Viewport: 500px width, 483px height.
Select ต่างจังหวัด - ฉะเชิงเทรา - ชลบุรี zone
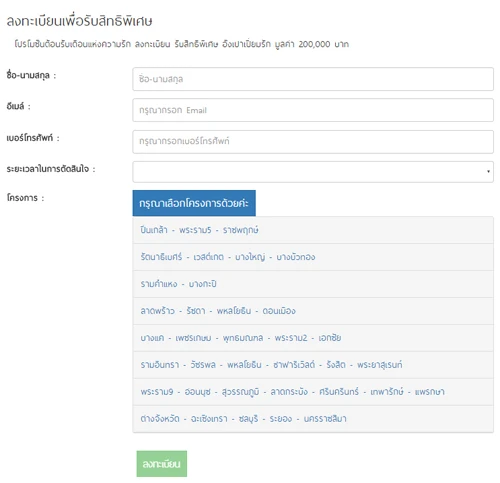313,419
